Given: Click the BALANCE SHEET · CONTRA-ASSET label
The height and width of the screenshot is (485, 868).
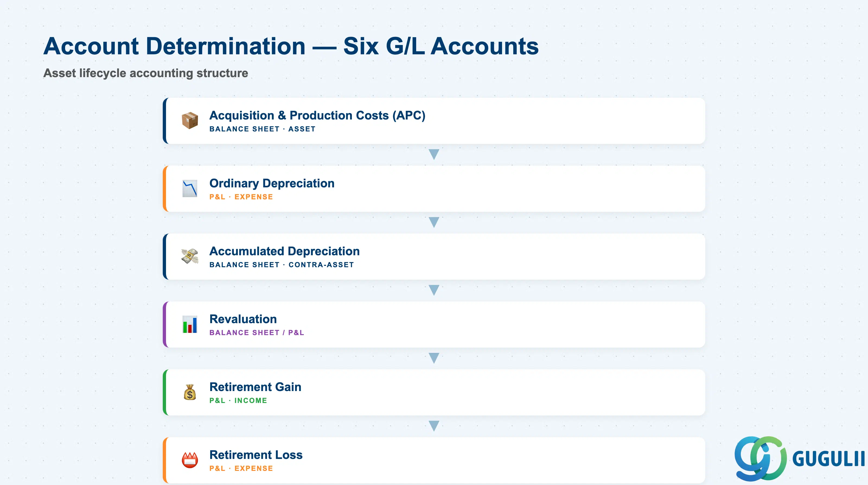Looking at the screenshot, I should [282, 265].
